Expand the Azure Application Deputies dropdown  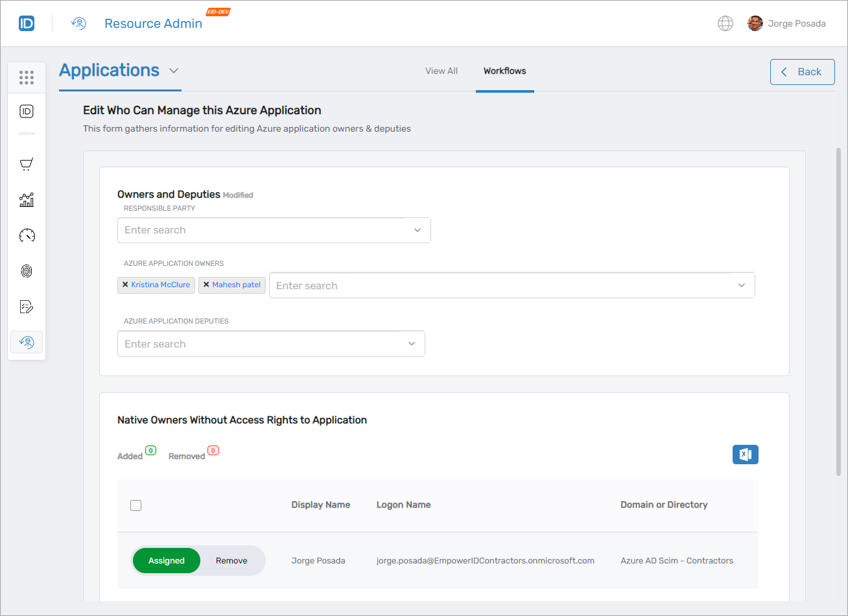[412, 344]
